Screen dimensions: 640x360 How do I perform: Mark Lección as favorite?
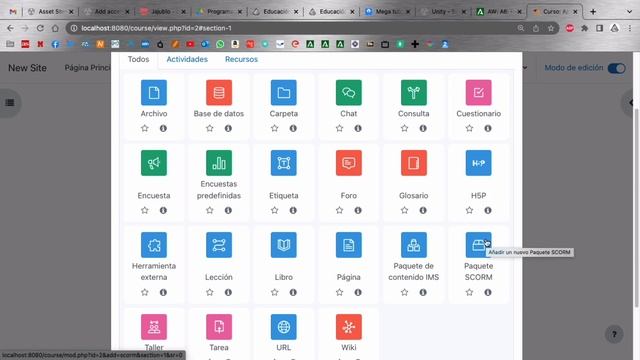tap(209, 292)
